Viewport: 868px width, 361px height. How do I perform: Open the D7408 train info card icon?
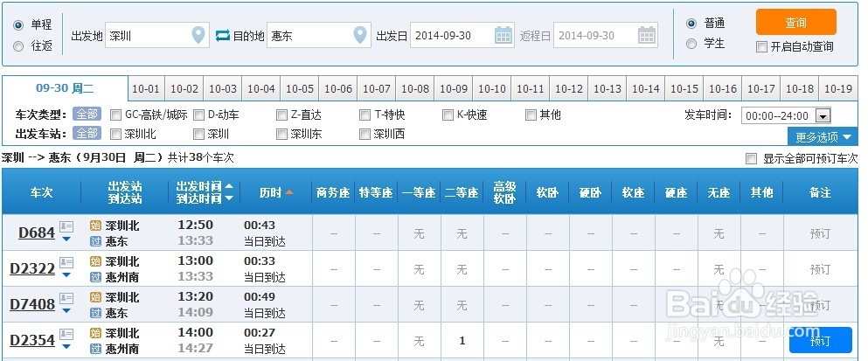pos(66,298)
